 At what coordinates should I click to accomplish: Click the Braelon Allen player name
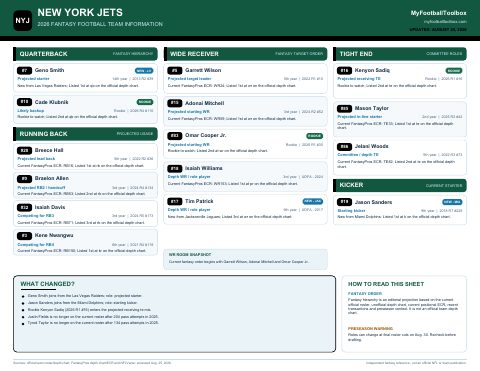coord(52,178)
